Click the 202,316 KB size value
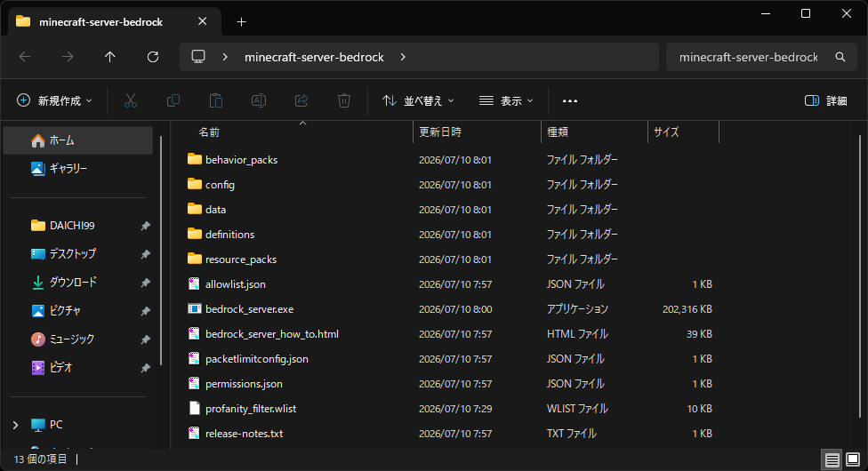 (x=687, y=309)
